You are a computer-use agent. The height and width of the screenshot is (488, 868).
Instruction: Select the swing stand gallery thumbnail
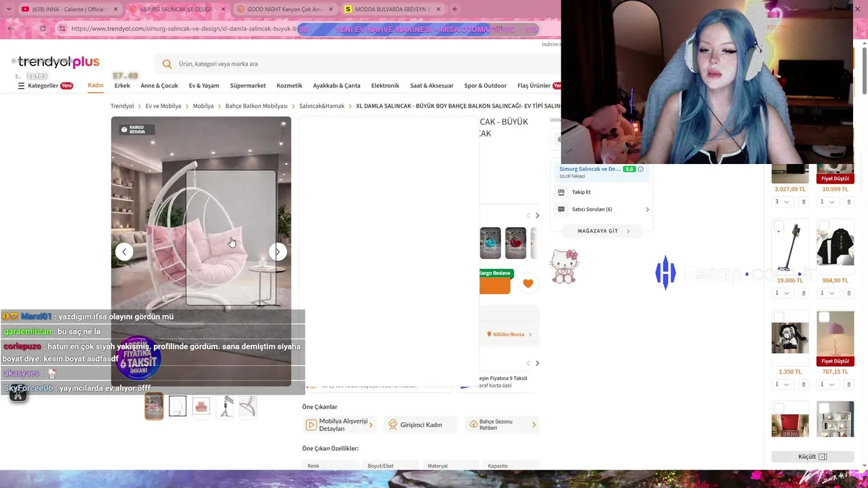coord(224,407)
